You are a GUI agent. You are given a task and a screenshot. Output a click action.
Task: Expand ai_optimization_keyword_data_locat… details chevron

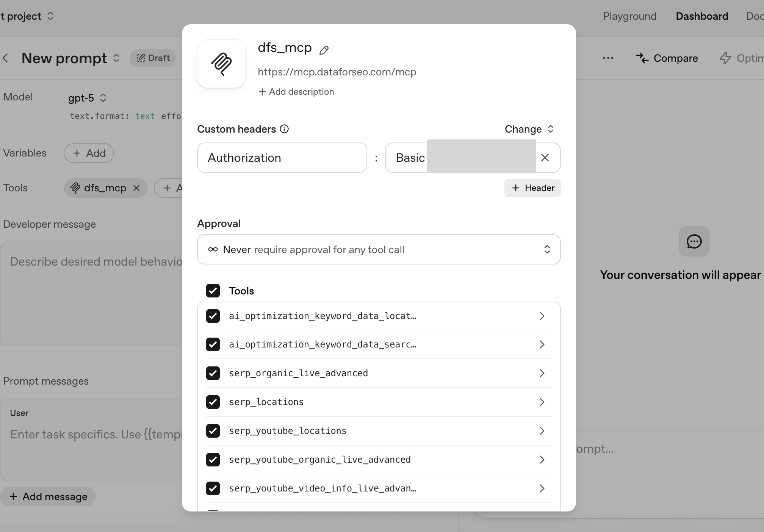pyautogui.click(x=542, y=316)
